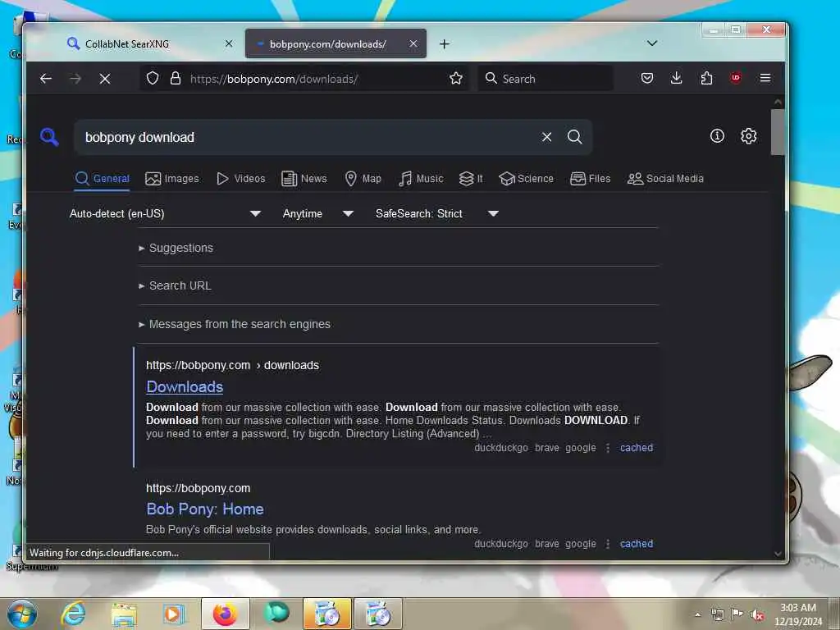
Task: Click https://bobpony.com › downloads URL text
Action: (232, 365)
